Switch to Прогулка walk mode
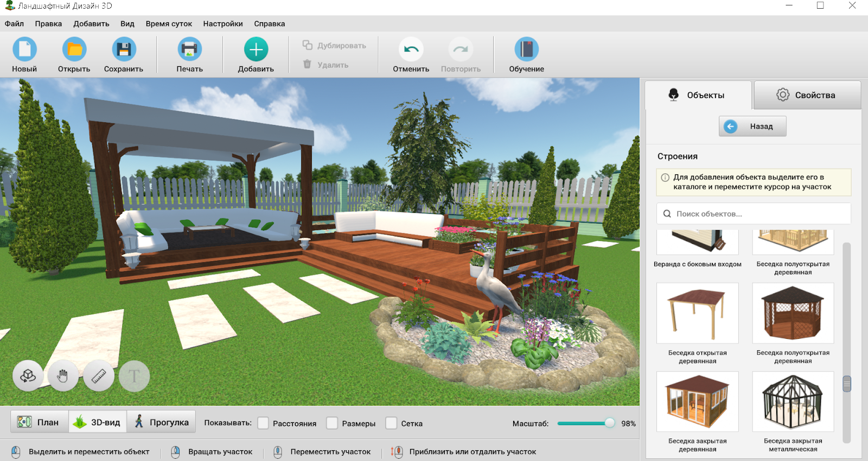Image resolution: width=868 pixels, height=461 pixels. click(161, 422)
